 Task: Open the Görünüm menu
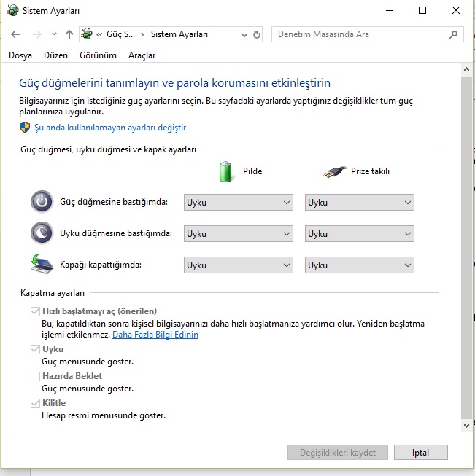(x=98, y=55)
